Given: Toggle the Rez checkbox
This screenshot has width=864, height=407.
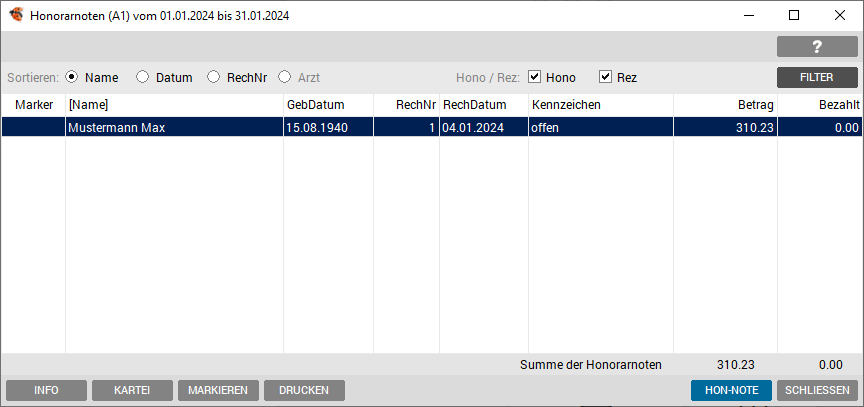Looking at the screenshot, I should click(x=606, y=77).
